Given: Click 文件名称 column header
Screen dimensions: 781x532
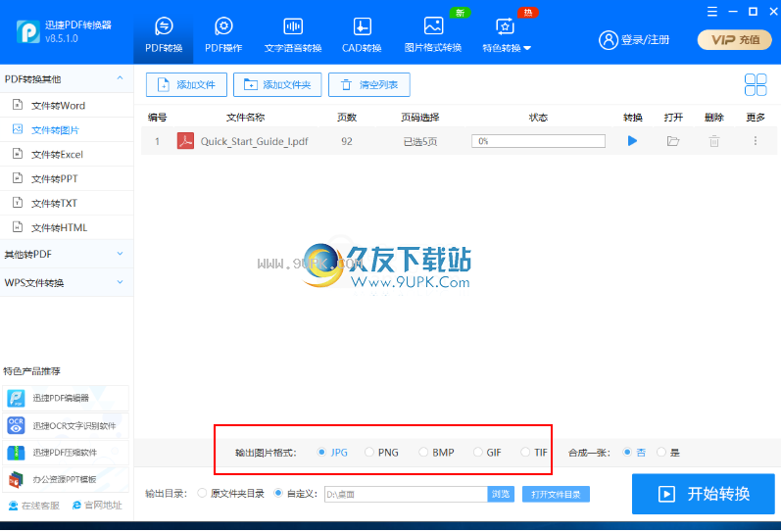Looking at the screenshot, I should click(x=245, y=118).
